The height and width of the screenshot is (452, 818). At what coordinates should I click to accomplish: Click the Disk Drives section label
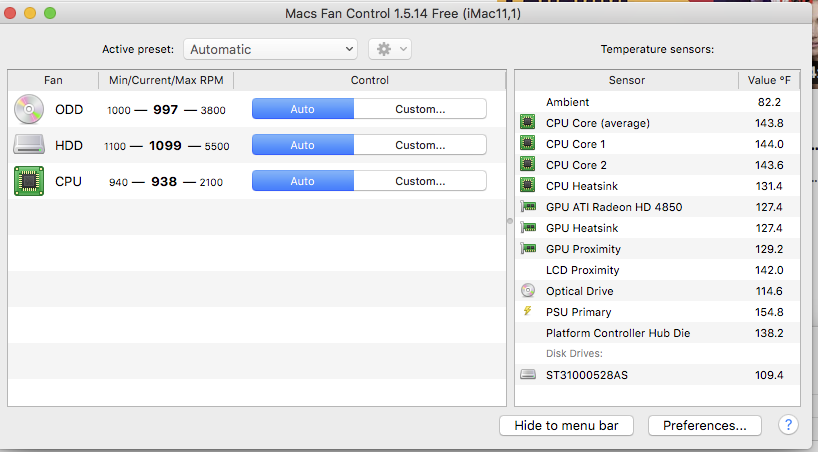tap(574, 353)
